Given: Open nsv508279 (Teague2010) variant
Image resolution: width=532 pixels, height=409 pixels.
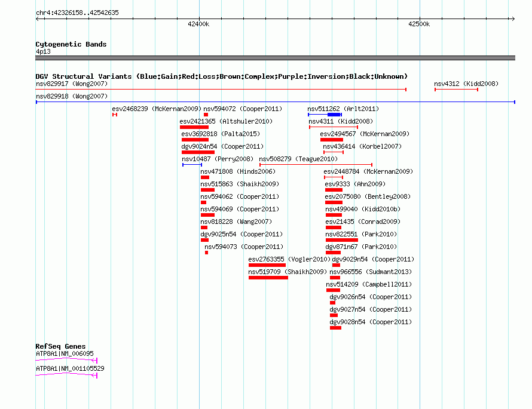Looking at the screenshot, I should coord(298,159).
